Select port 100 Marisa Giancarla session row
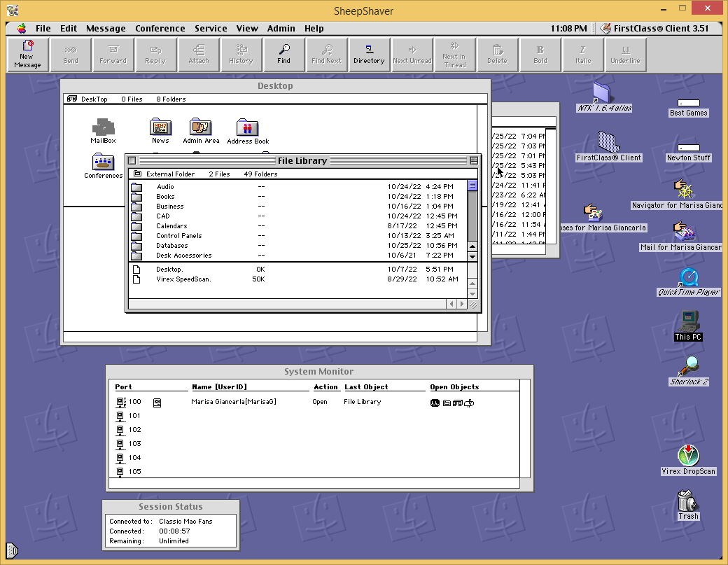This screenshot has width=728, height=565. tap(314, 402)
